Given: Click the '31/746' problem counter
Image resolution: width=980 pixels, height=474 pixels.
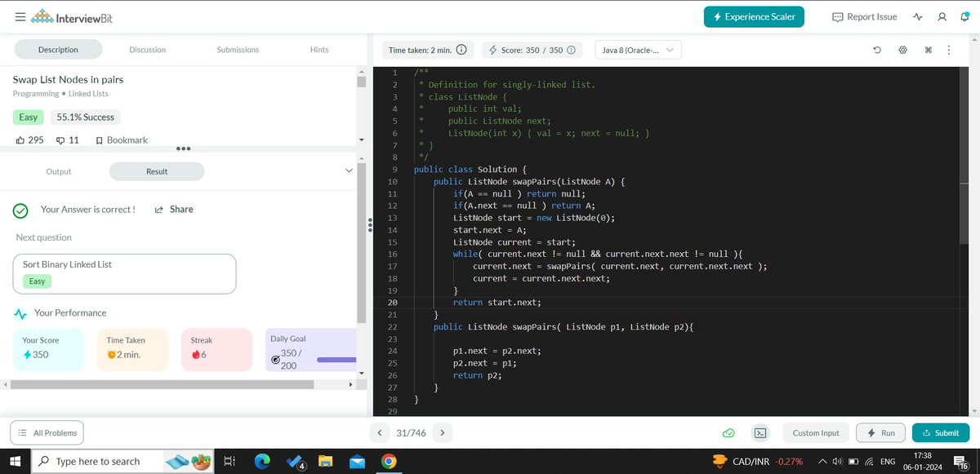Looking at the screenshot, I should coord(411,433).
